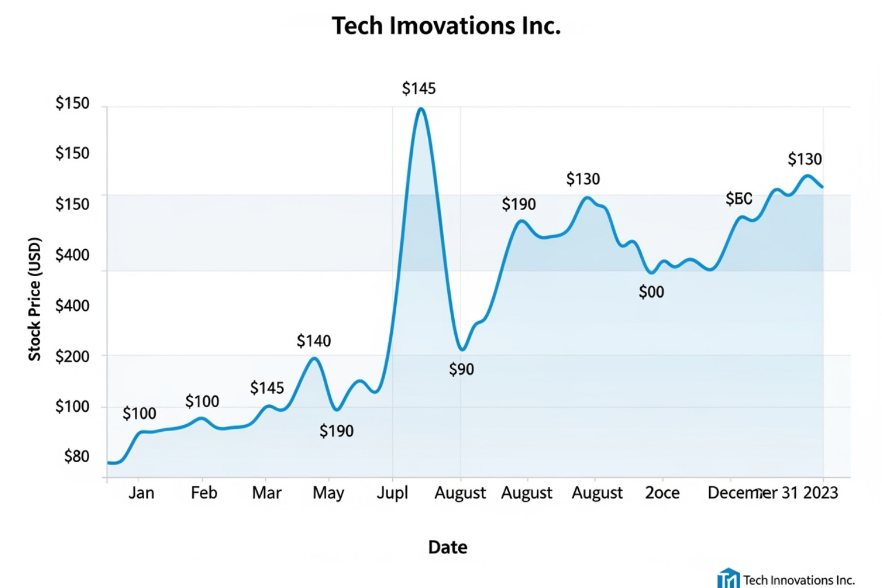Click the December 31 2023 axis label
The image size is (882, 588).
tap(772, 493)
